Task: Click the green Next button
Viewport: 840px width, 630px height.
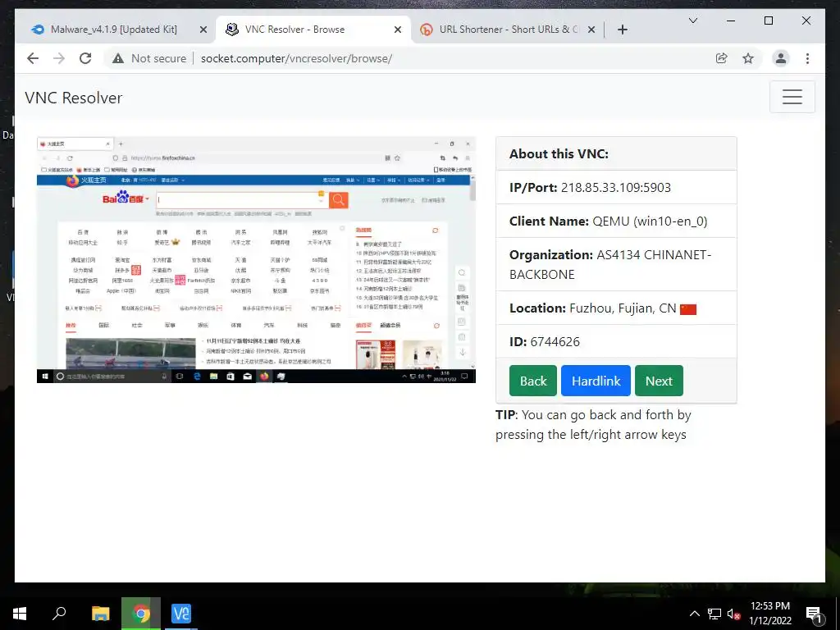Action: [659, 381]
